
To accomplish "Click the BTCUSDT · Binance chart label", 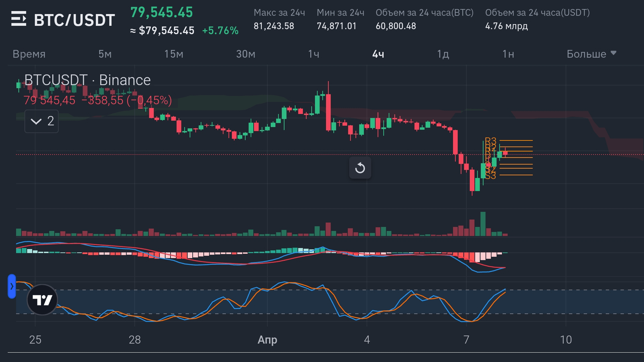I will click(87, 80).
